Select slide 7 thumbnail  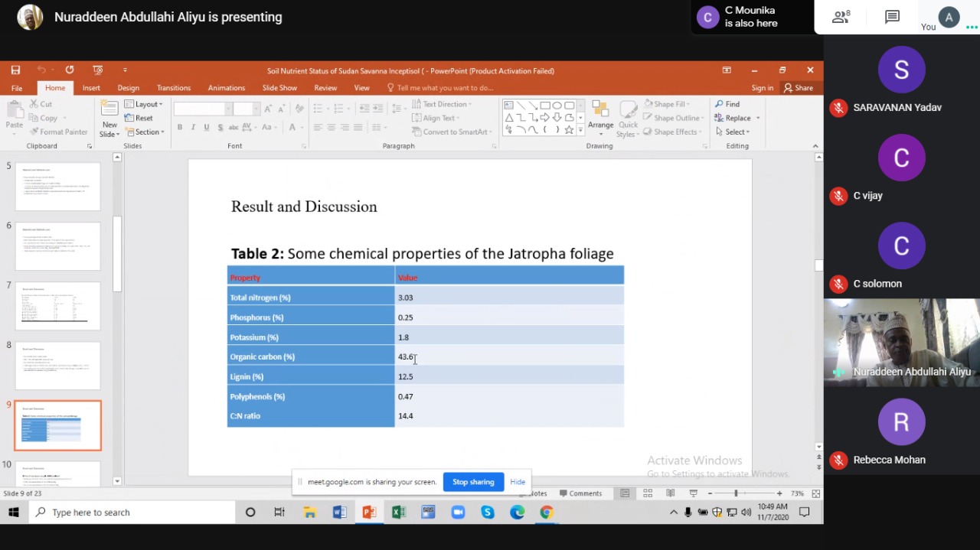pyautogui.click(x=57, y=306)
